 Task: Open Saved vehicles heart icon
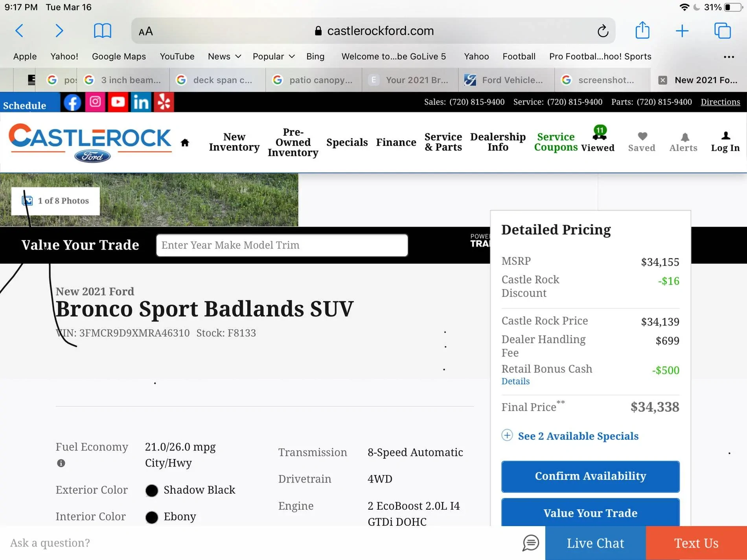point(642,142)
